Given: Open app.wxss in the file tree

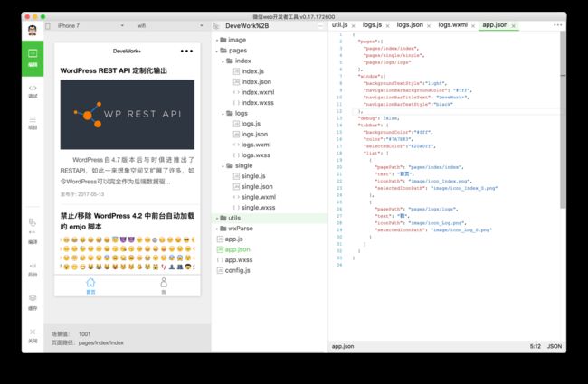Looking at the screenshot, I should tap(235, 259).
